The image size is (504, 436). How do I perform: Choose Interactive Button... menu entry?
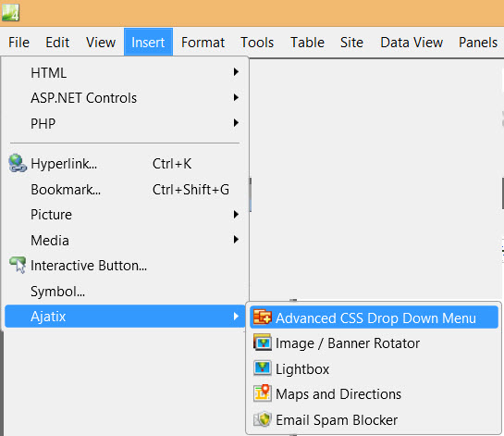[x=125, y=266]
